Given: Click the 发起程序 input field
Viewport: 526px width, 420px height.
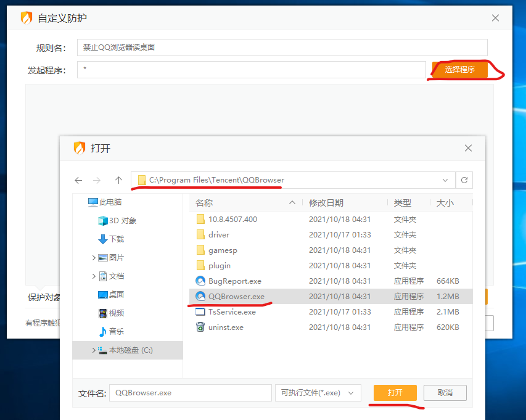Looking at the screenshot, I should (251, 70).
